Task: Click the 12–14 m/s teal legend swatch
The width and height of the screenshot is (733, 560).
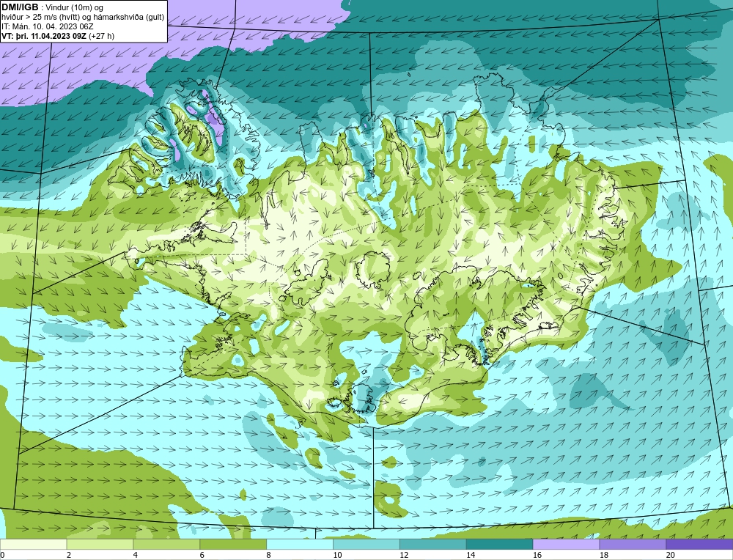Action: pyautogui.click(x=433, y=544)
